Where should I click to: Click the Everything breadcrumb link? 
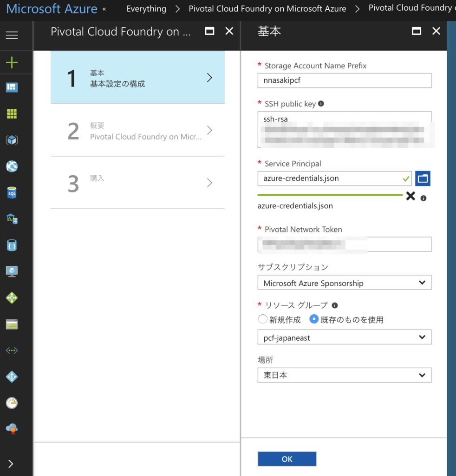point(146,9)
